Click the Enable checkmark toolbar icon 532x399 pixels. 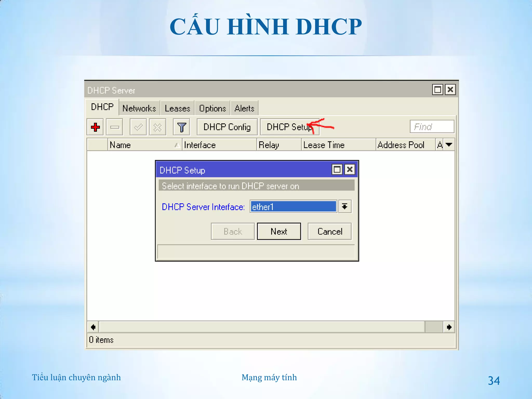138,127
